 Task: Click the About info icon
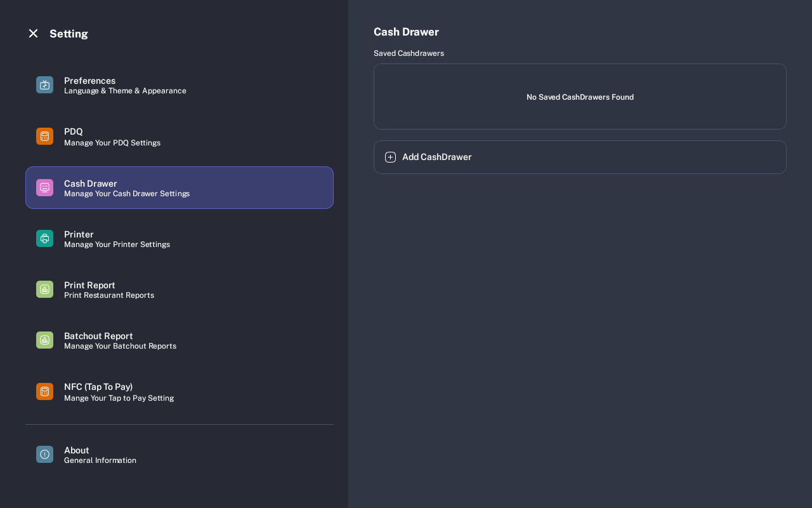44,455
